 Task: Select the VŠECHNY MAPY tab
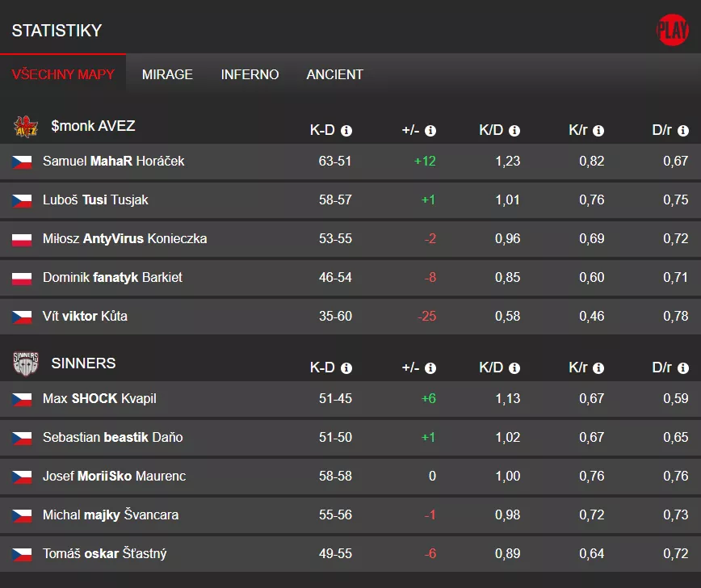63,74
